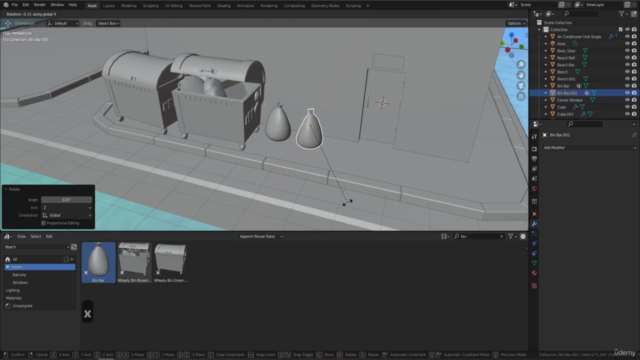
Task: Disable Cube in renders camera icon
Action: coord(634,107)
